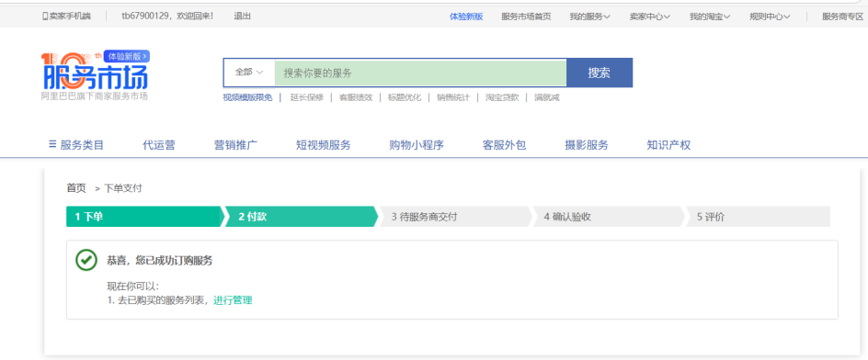Focus the 搜索你要的服务 search field
868x360 pixels.
(420, 73)
